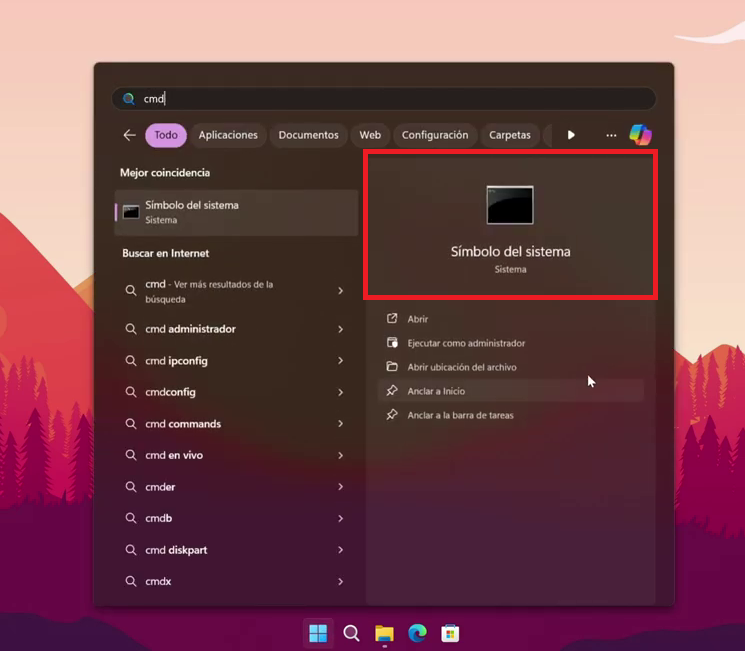Select 'cmd administrador' suggestion text
Viewport: 745px width, 651px height.
[191, 329]
